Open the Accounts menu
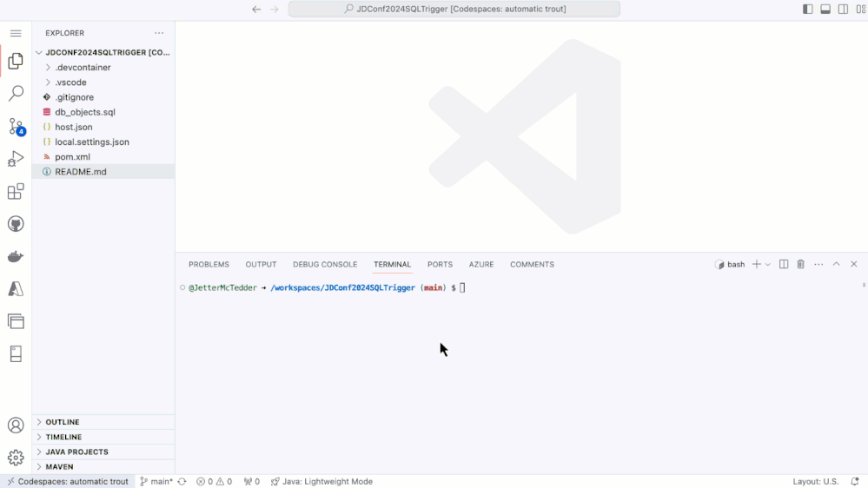The height and width of the screenshot is (488, 868). coord(16,425)
